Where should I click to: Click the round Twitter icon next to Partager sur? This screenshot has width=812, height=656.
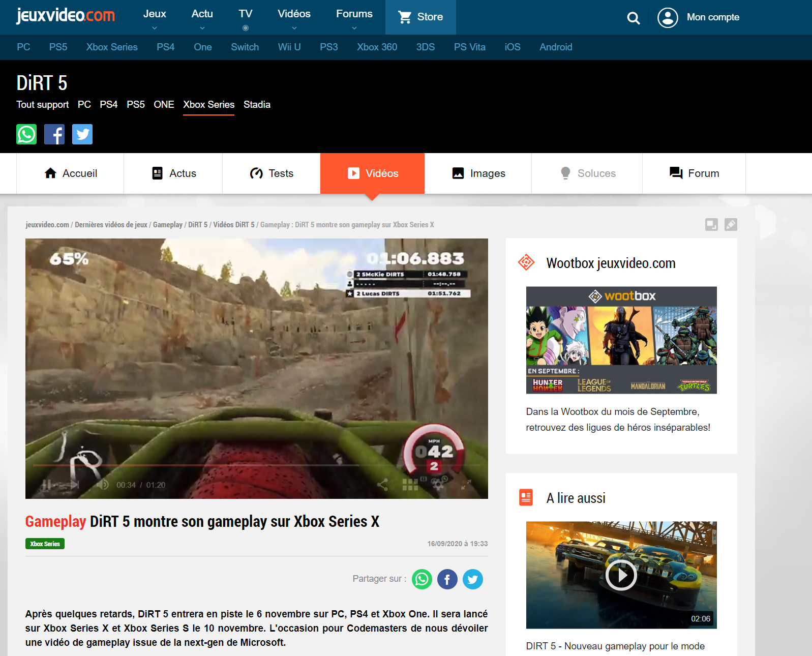473,579
